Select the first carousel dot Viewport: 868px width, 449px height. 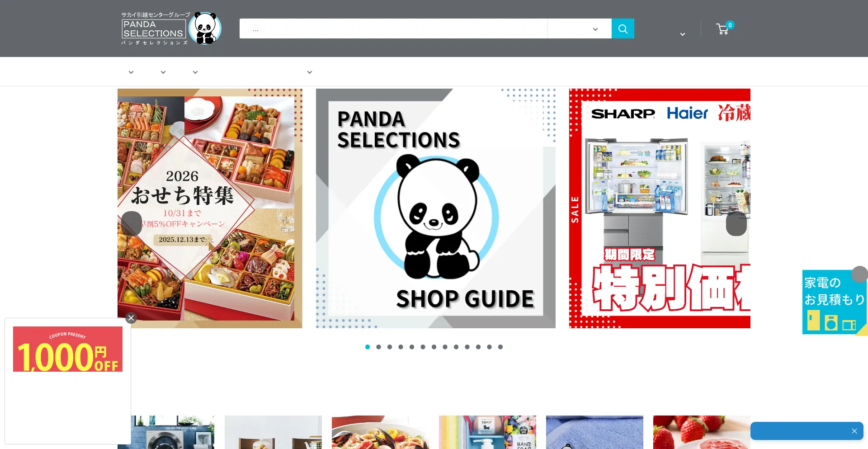point(368,347)
